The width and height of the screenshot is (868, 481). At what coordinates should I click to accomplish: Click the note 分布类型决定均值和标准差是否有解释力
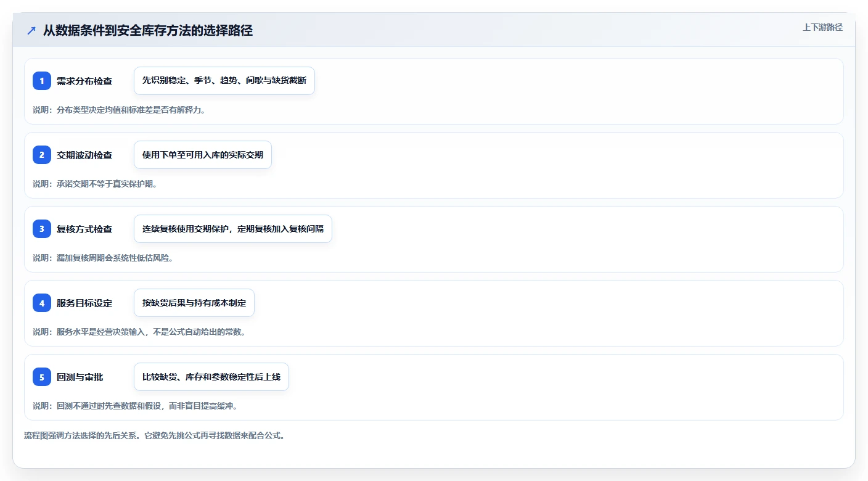click(119, 110)
